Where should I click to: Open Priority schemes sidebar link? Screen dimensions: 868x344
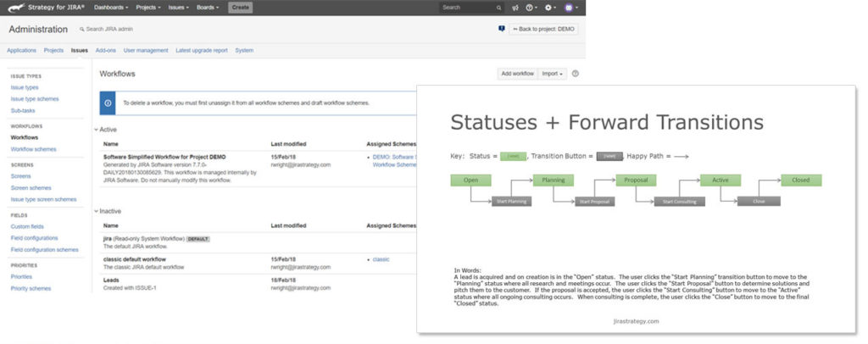click(x=31, y=288)
